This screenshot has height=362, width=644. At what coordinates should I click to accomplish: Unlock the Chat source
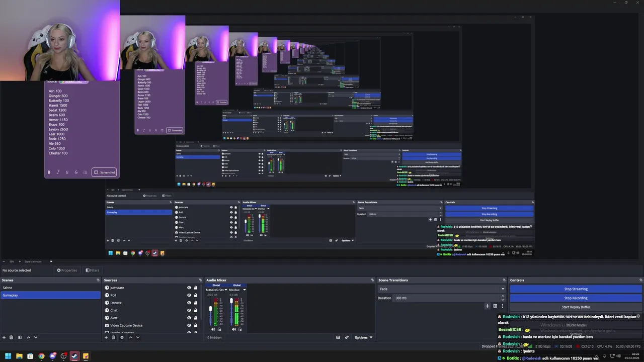click(x=196, y=310)
